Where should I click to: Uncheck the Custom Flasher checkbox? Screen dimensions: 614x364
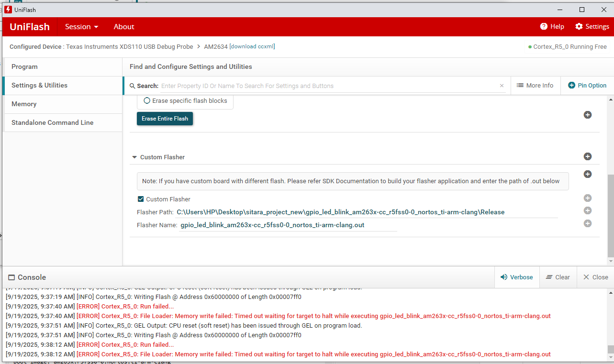click(x=141, y=199)
